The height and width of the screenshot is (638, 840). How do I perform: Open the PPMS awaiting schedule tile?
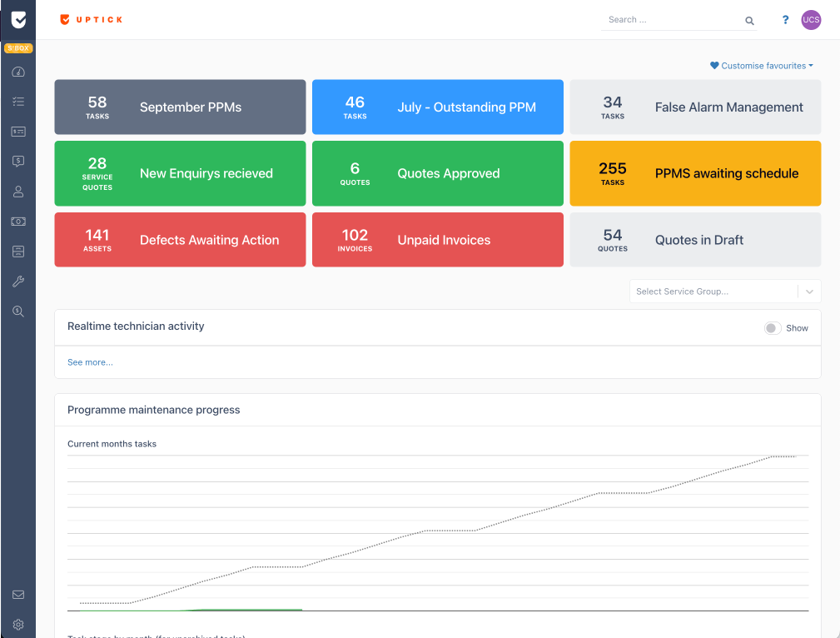point(695,174)
